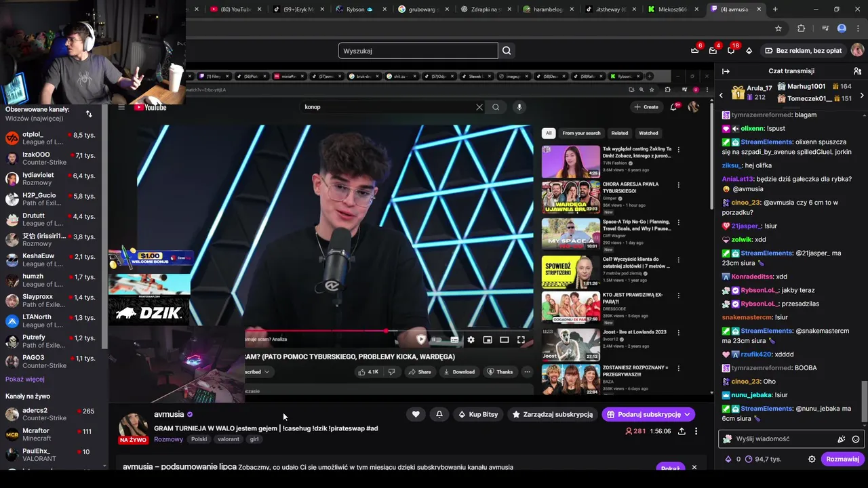Click the Twitch search magnifier button
The width and height of the screenshot is (868, 488).
(x=507, y=51)
